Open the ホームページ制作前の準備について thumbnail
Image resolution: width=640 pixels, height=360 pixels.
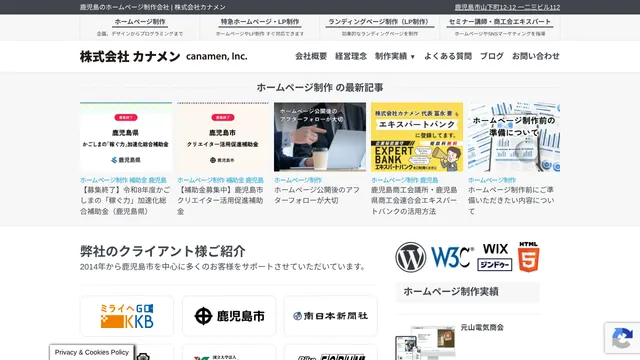click(x=514, y=137)
